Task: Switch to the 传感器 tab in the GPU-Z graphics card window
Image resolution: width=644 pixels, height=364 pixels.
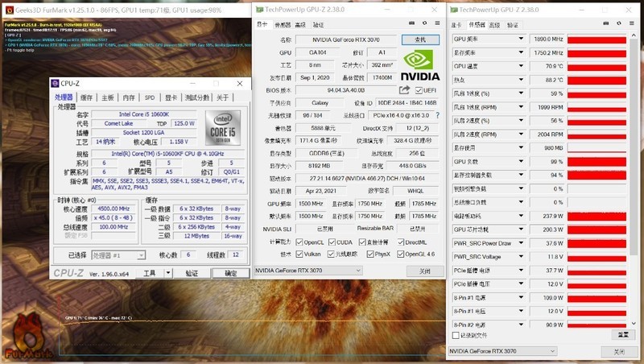Action: [283, 25]
